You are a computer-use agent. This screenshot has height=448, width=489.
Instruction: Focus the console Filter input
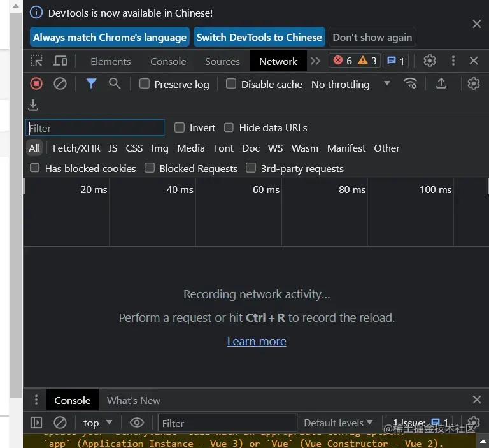tap(227, 423)
